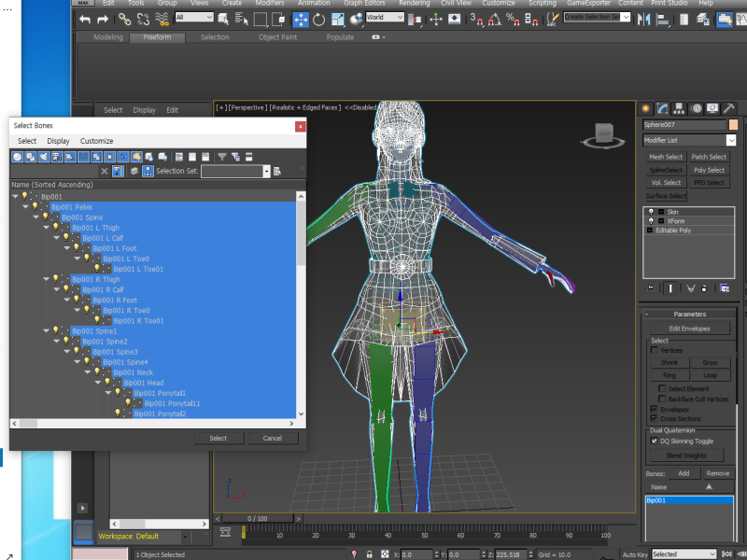Open the Hierarchy command panel tab
Screen dimensions: 747x560
[x=679, y=108]
